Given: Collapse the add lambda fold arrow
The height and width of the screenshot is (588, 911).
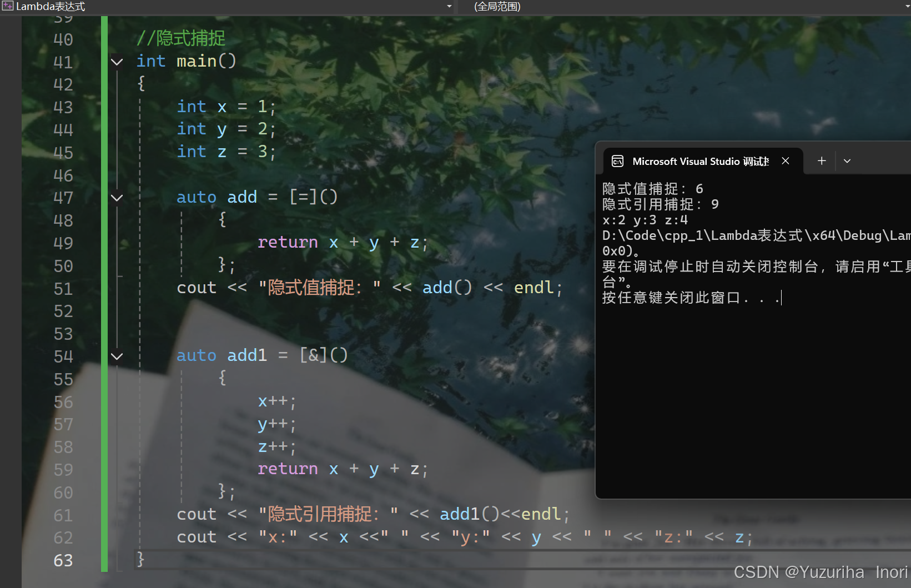Looking at the screenshot, I should click(117, 198).
